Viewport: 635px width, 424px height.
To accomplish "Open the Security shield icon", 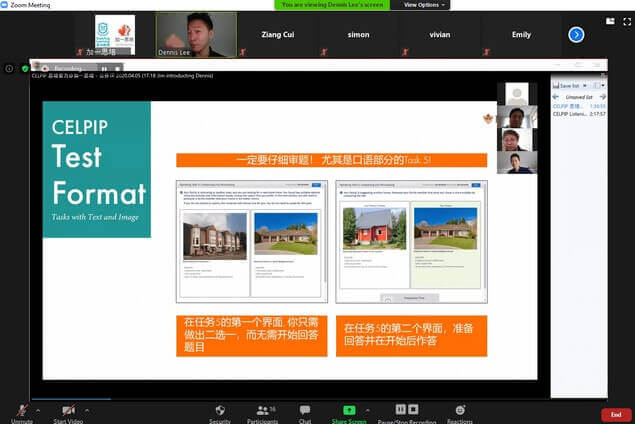I will pyautogui.click(x=221, y=410).
